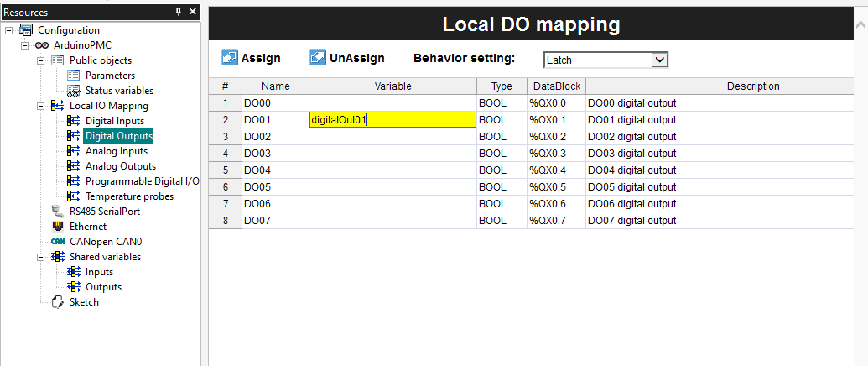This screenshot has height=366, width=868.
Task: Open the Behavior setting dropdown
Action: [x=659, y=60]
